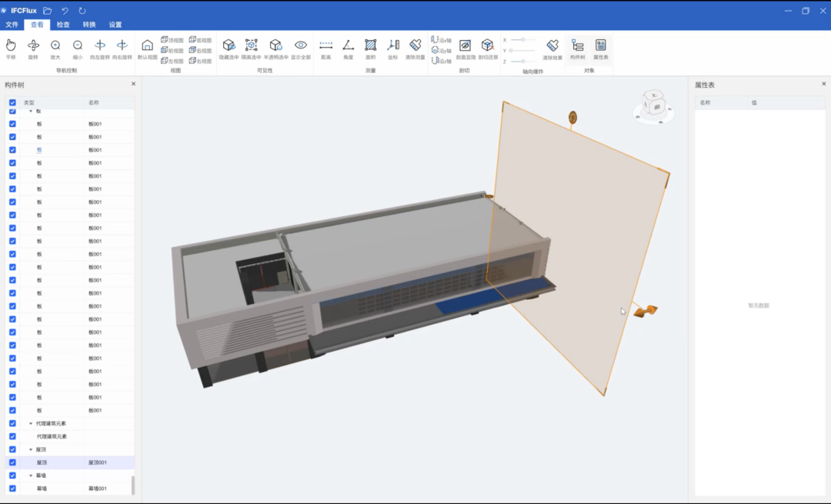Isolate the selection with 隔离选中

251,48
